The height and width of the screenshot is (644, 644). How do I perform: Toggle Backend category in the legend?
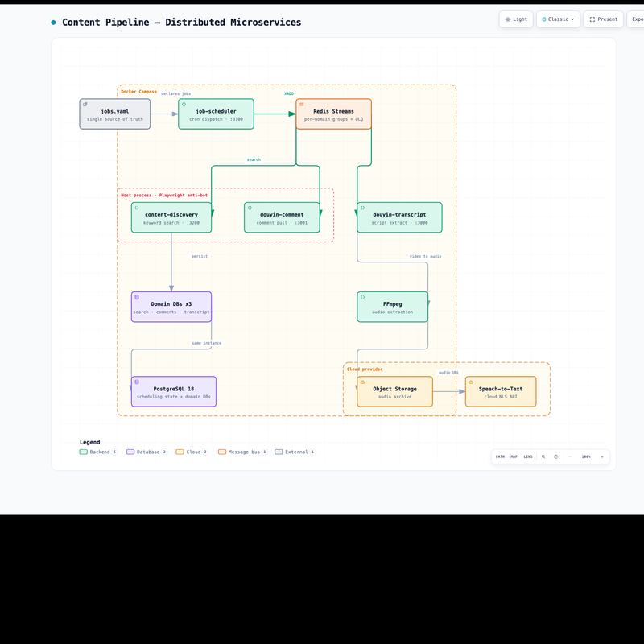click(98, 452)
